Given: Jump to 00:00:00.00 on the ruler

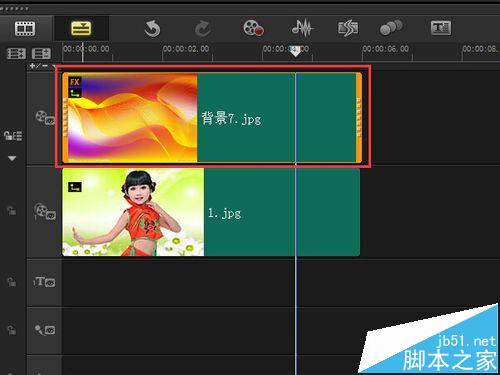Looking at the screenshot, I should (x=86, y=49).
